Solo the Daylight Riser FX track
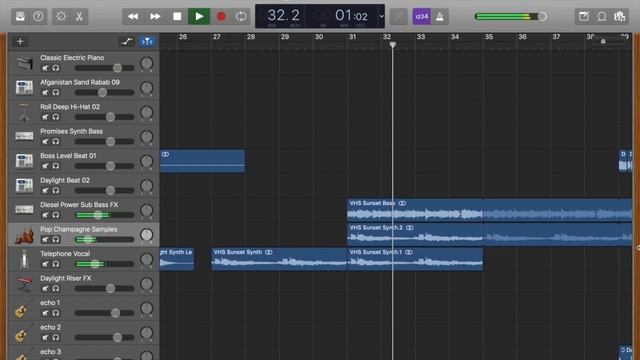This screenshot has height=360, width=640. [x=56, y=289]
